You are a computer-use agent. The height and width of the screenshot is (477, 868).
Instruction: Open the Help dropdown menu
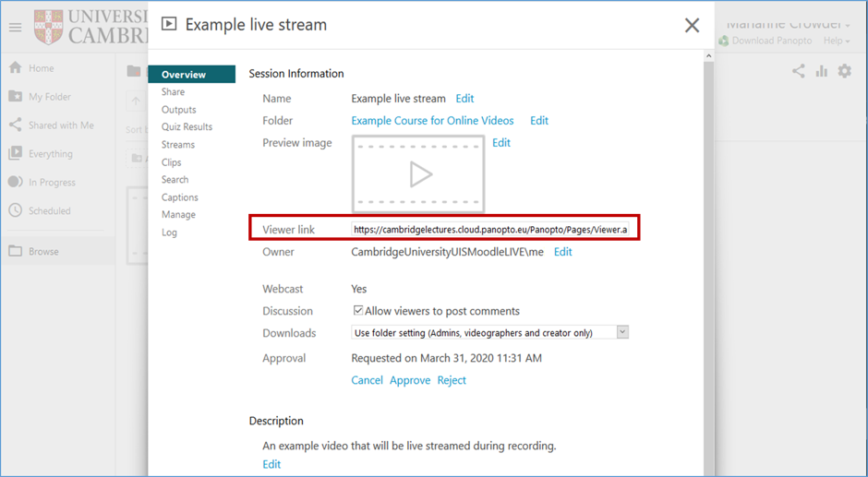[837, 41]
